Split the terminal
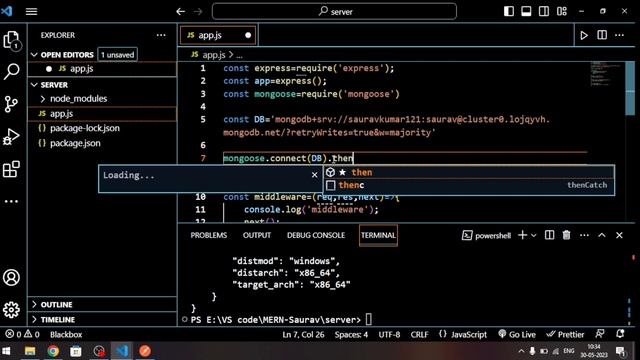 [x=549, y=235]
